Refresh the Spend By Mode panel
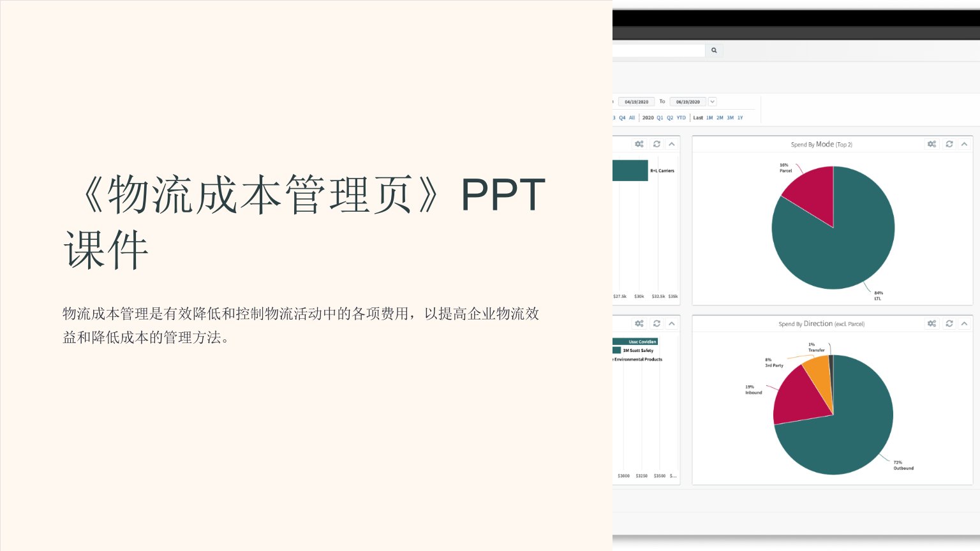This screenshot has width=980, height=551. point(949,144)
